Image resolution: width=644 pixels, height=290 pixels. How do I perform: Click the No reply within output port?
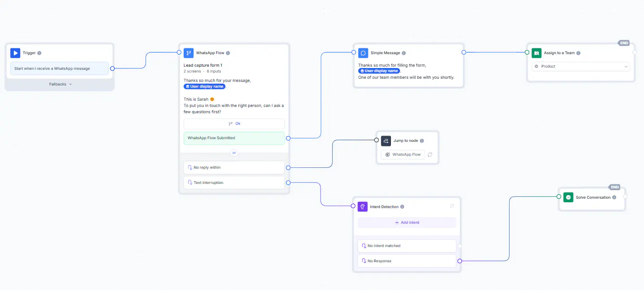pyautogui.click(x=288, y=168)
